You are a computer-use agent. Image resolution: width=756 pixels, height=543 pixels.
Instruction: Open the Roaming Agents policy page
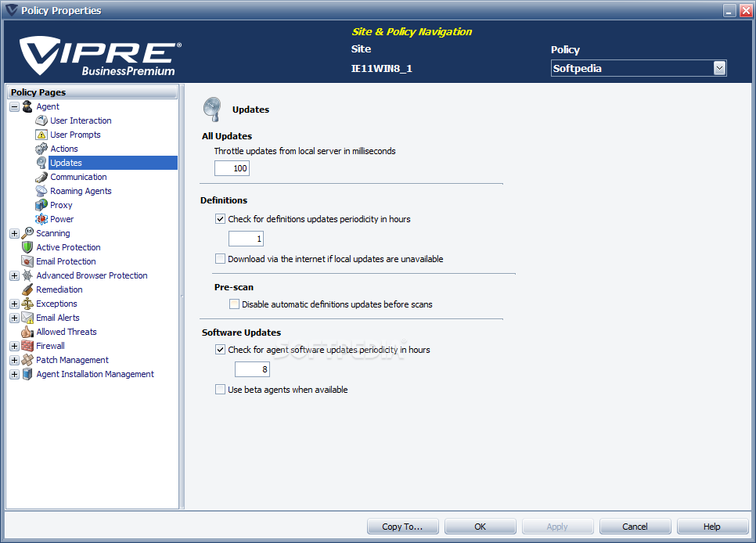81,191
